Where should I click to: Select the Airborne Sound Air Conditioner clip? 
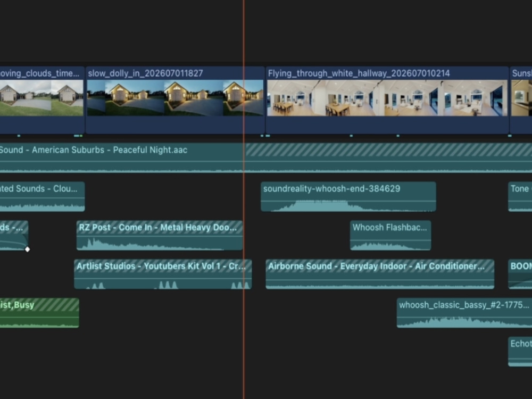[x=380, y=274]
